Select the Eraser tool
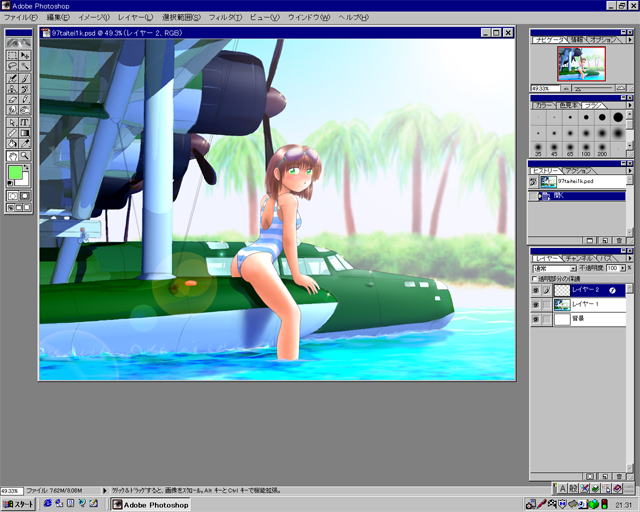640x512 pixels. coord(13,99)
